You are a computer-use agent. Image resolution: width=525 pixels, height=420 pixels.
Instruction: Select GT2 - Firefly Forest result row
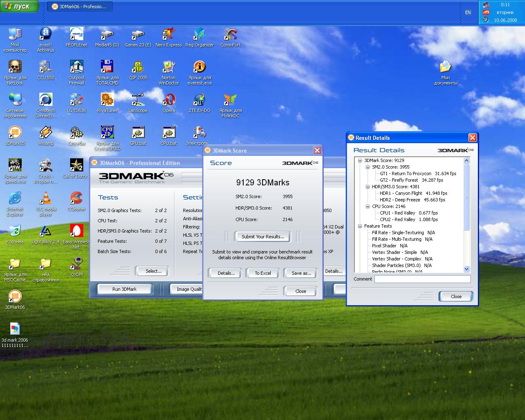click(x=411, y=180)
